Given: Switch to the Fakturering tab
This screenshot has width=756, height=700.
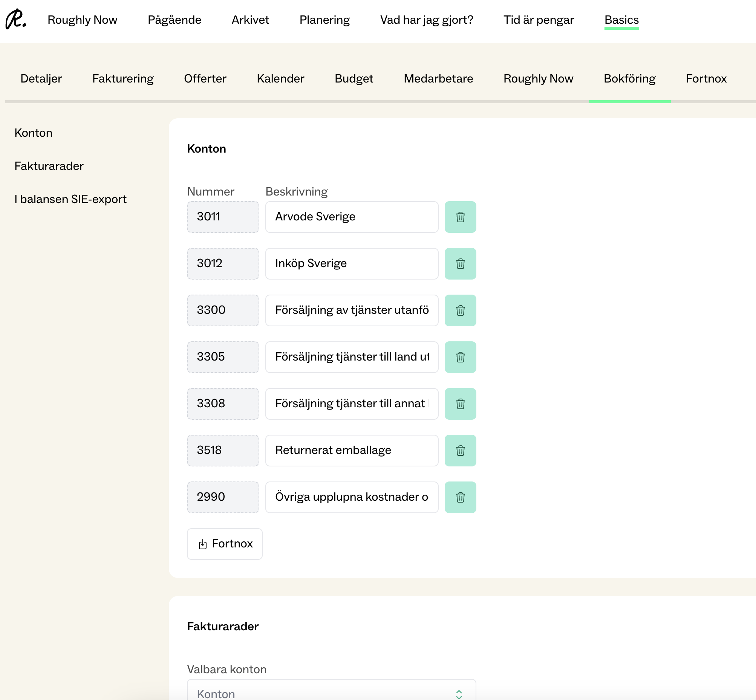Looking at the screenshot, I should click(x=123, y=78).
